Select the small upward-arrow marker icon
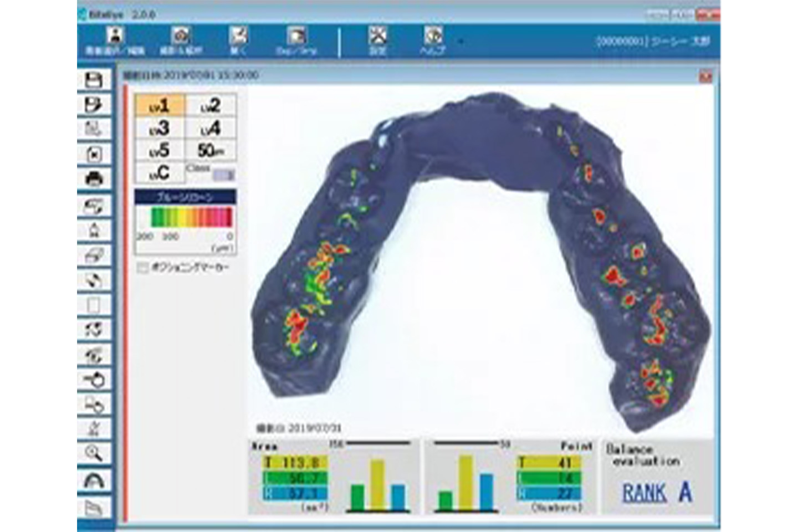Screen dimensions: 798x532 point(94,230)
